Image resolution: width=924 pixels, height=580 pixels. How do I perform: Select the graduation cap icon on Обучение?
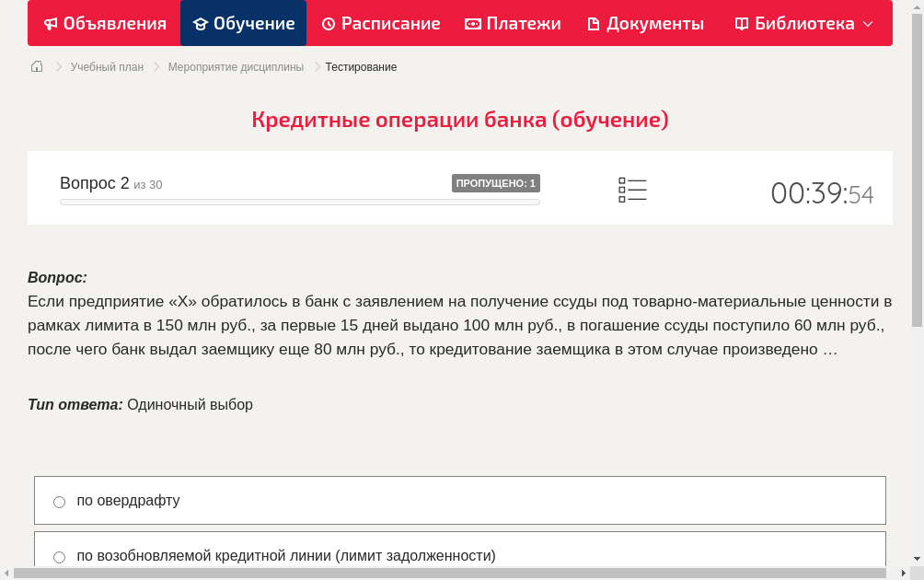tap(200, 23)
